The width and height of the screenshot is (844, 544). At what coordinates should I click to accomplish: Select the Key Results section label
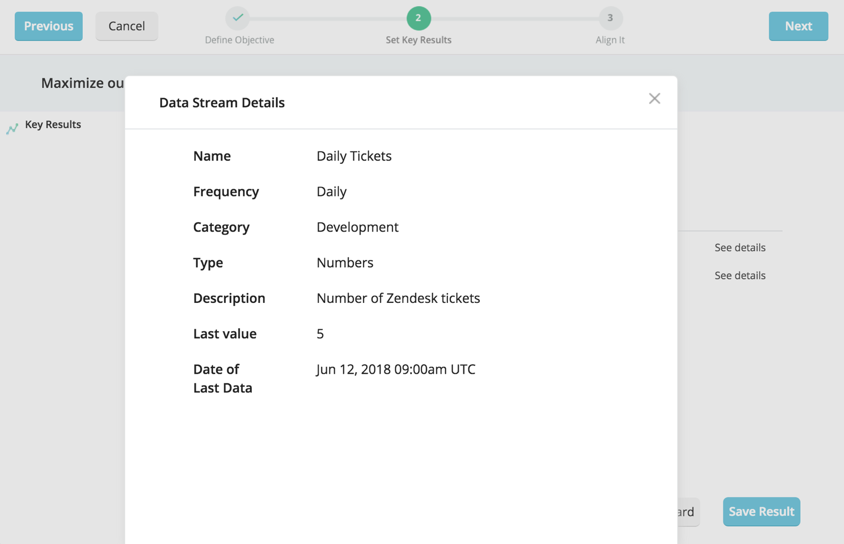(x=53, y=125)
